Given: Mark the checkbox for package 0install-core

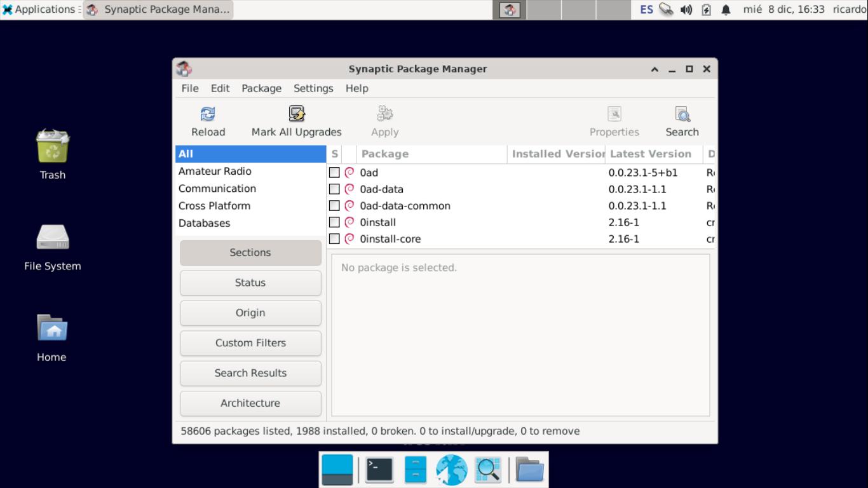Looking at the screenshot, I should pos(334,238).
